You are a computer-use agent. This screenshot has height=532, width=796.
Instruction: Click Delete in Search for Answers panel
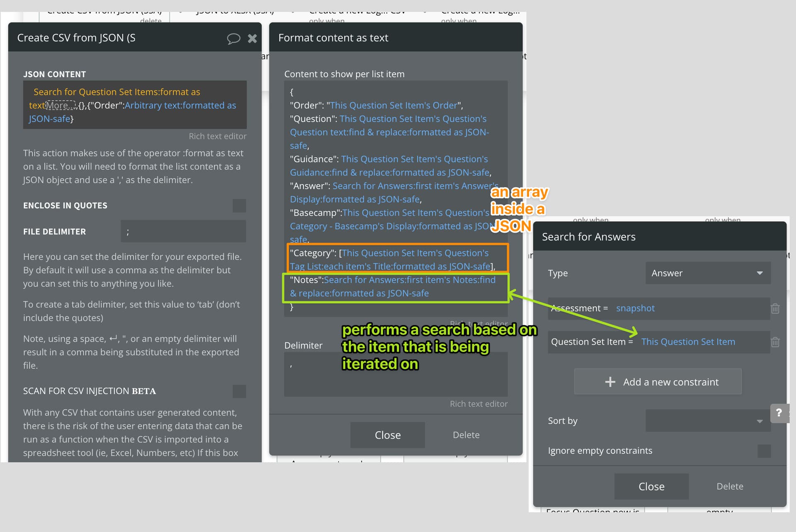[730, 486]
